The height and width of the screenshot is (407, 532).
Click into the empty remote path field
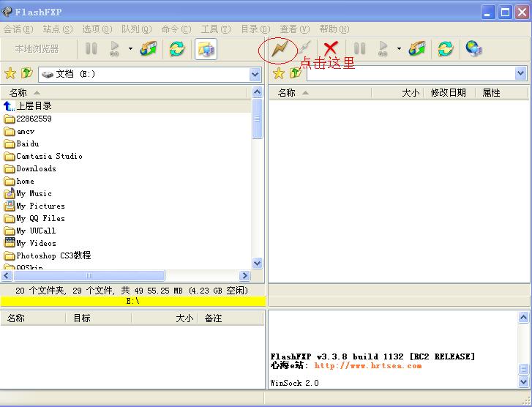coord(411,73)
